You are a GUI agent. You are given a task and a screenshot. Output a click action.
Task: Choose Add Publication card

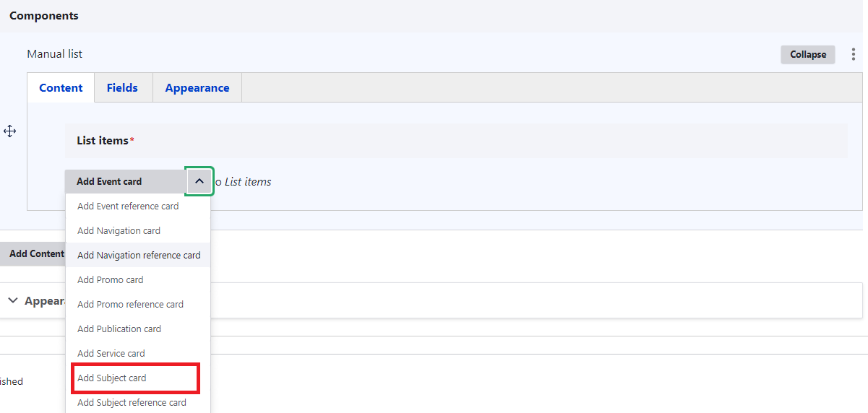[119, 329]
